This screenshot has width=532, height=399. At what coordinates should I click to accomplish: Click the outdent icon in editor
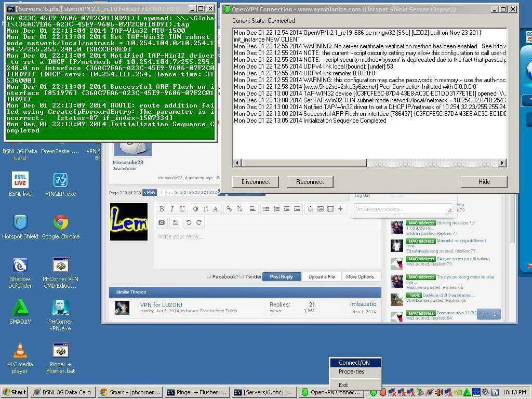point(287,209)
